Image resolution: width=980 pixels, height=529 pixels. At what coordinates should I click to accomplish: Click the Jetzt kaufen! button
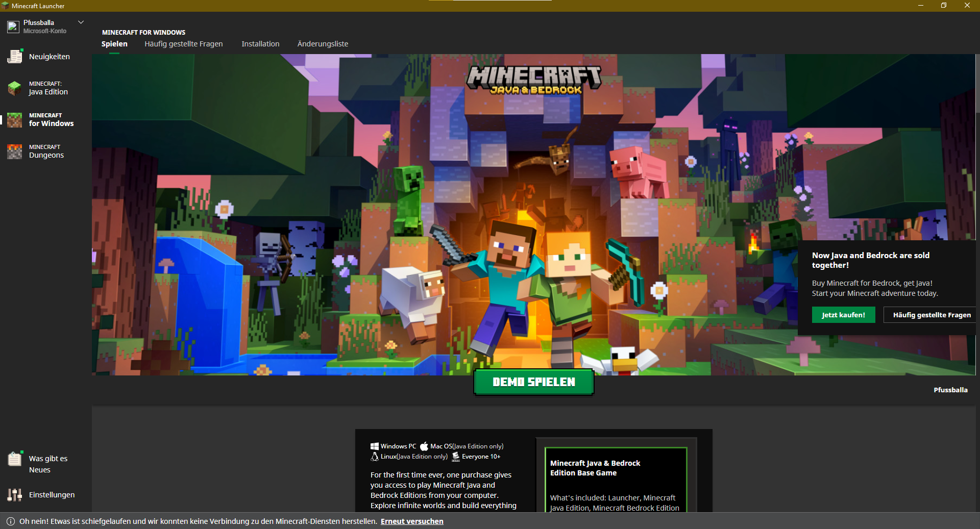click(x=843, y=315)
